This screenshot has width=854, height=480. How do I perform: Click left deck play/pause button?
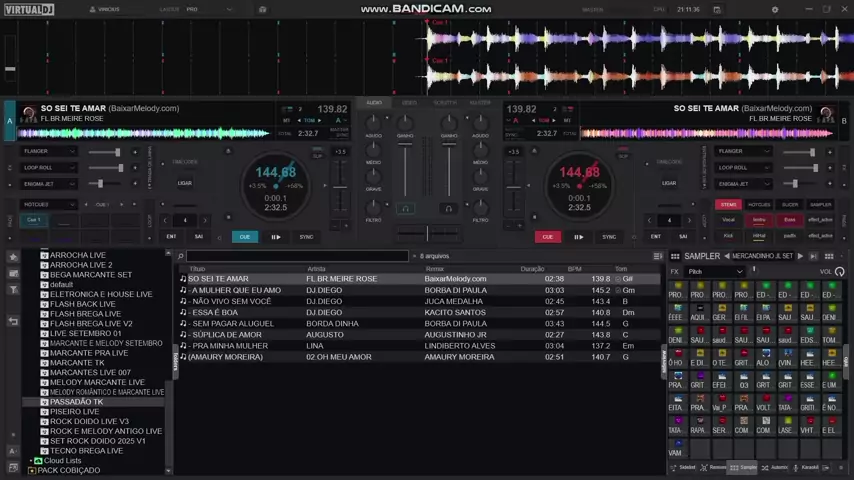(276, 237)
